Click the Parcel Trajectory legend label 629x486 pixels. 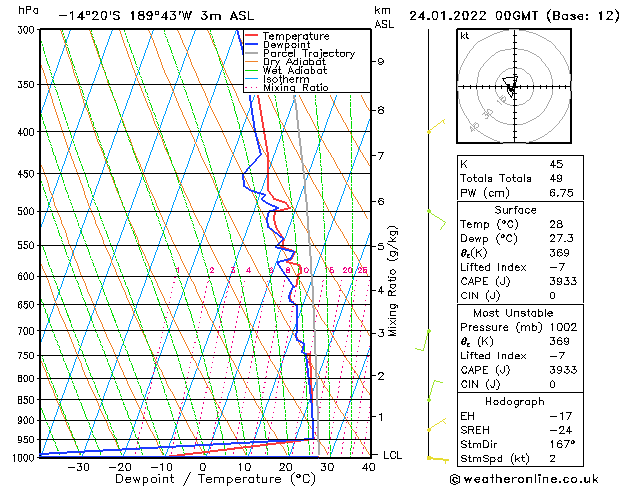[309, 53]
